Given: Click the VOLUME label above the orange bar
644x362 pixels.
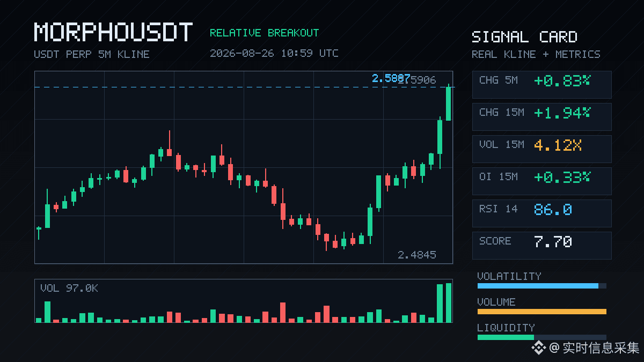Looking at the screenshot, I should coord(496,302).
